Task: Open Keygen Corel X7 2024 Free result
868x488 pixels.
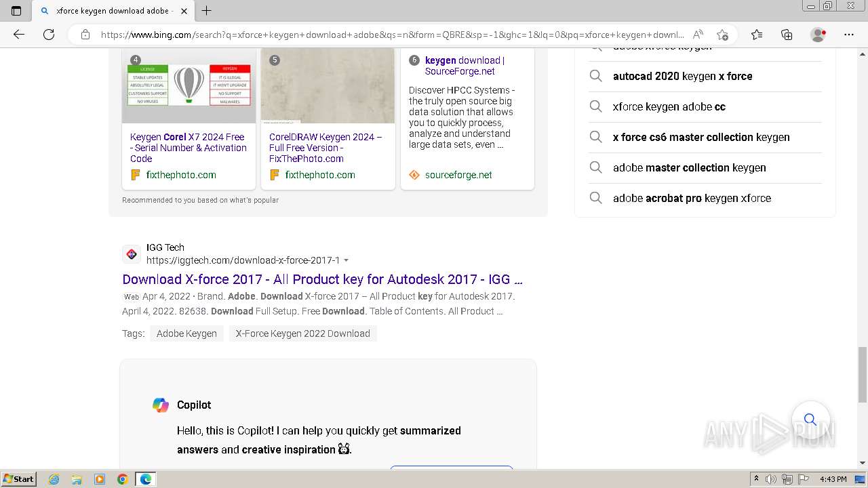Action: [189, 148]
